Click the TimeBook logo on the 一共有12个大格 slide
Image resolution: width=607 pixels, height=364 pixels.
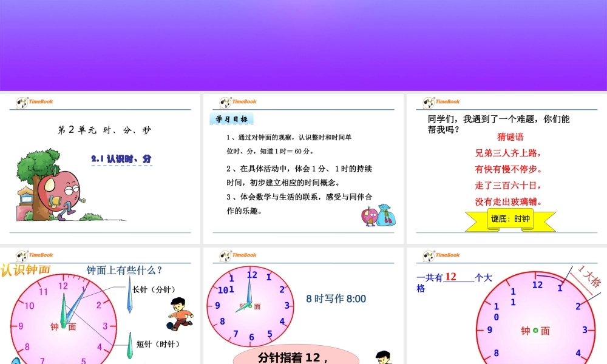click(x=441, y=256)
